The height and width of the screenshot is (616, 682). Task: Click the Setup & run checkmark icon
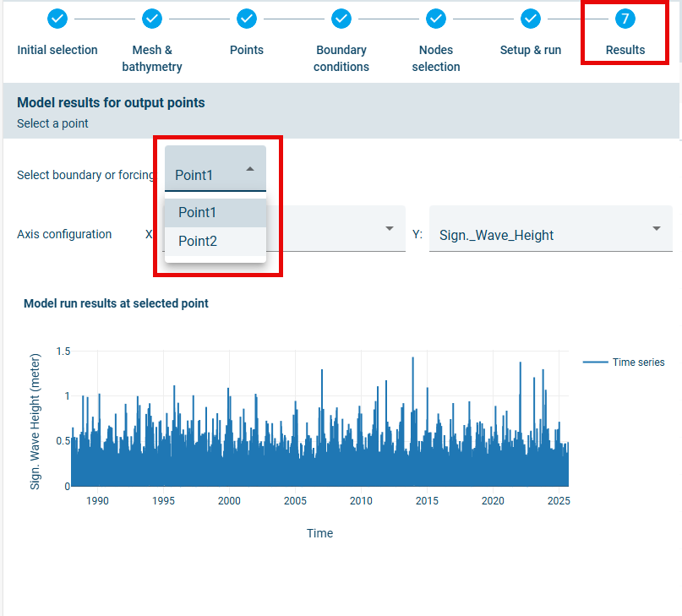pos(531,18)
